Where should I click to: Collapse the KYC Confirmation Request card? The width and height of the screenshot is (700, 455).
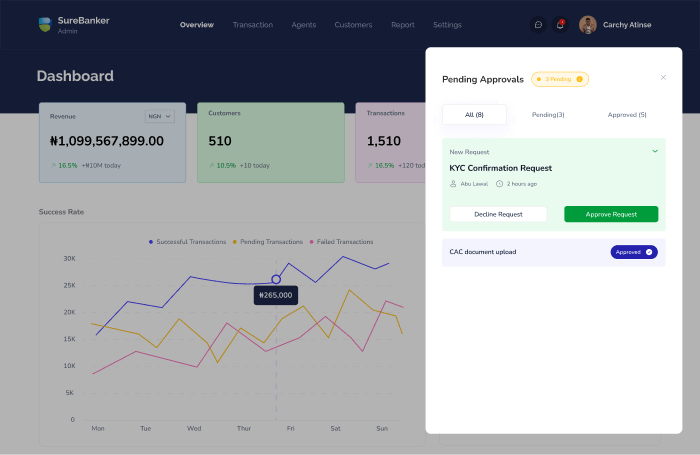point(655,151)
